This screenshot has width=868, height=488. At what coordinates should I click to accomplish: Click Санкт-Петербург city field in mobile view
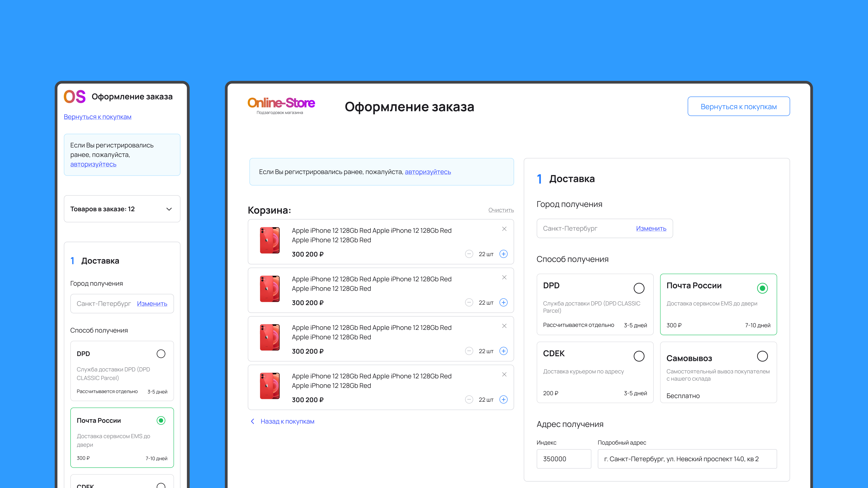[x=122, y=304]
